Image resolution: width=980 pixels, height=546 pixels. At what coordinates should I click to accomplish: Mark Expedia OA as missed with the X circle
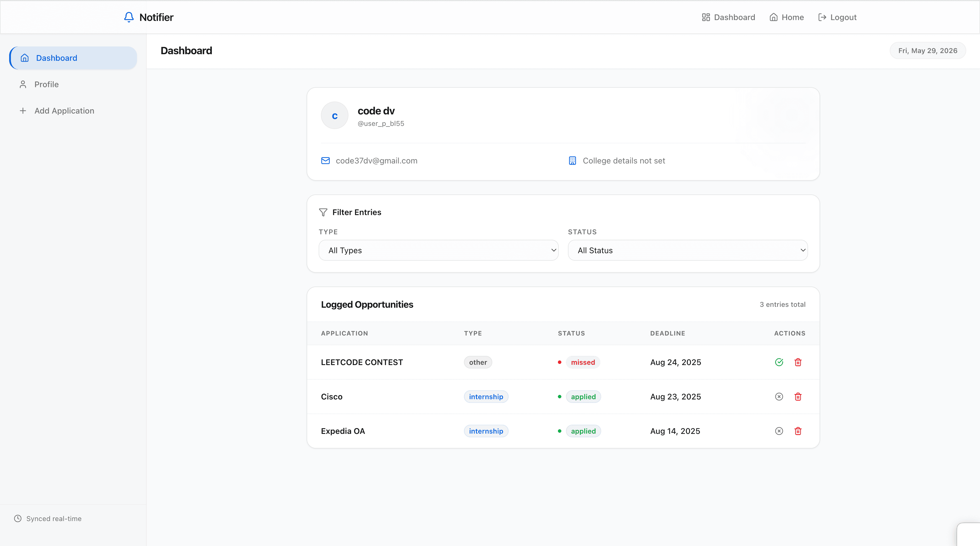(779, 431)
